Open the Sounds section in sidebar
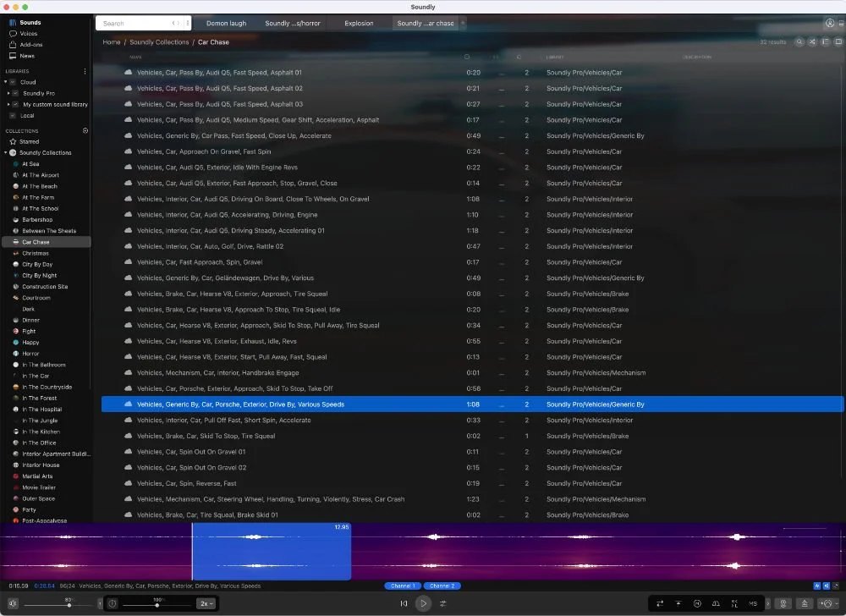The height and width of the screenshot is (616, 846). coord(25,23)
